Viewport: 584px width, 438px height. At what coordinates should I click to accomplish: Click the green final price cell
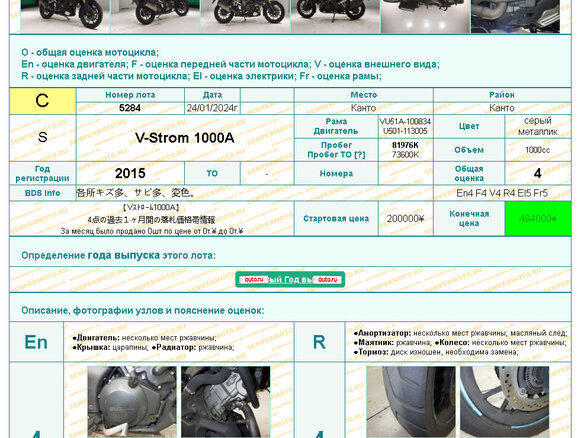click(538, 219)
